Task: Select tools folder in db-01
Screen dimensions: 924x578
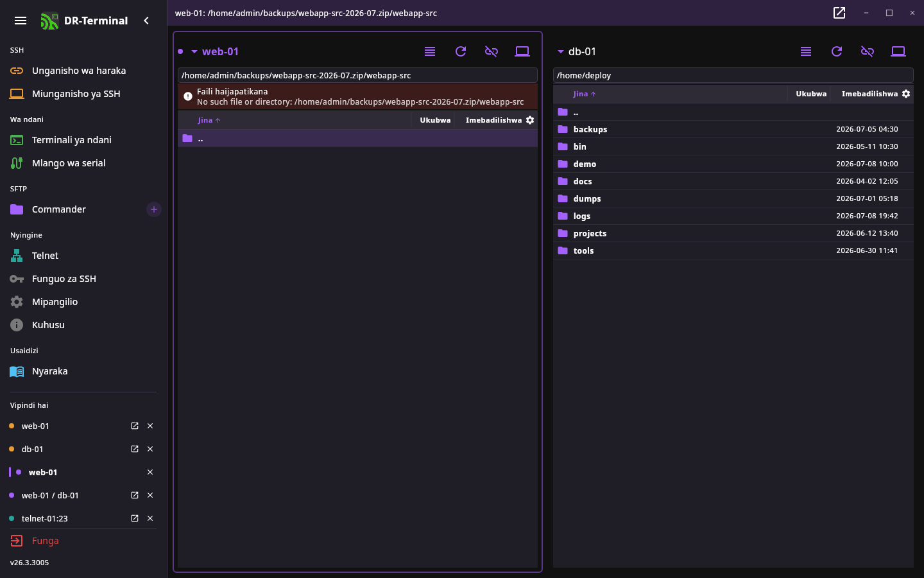Action: pos(733,250)
